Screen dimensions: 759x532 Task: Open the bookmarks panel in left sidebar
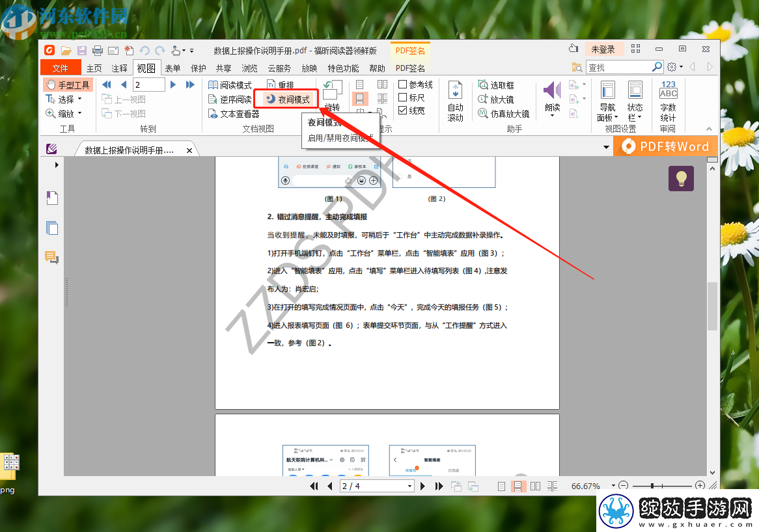[52, 197]
